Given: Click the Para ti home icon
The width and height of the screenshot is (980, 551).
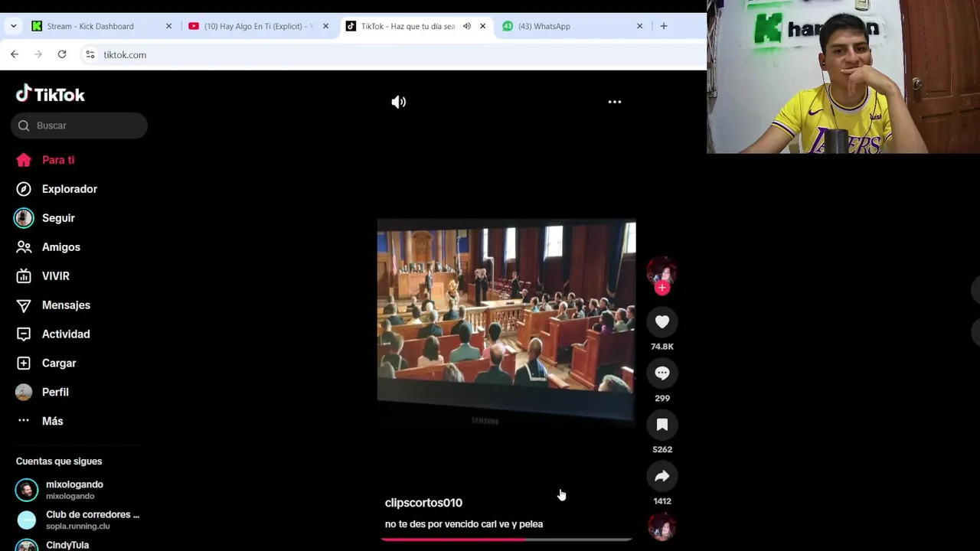Looking at the screenshot, I should click(x=24, y=160).
